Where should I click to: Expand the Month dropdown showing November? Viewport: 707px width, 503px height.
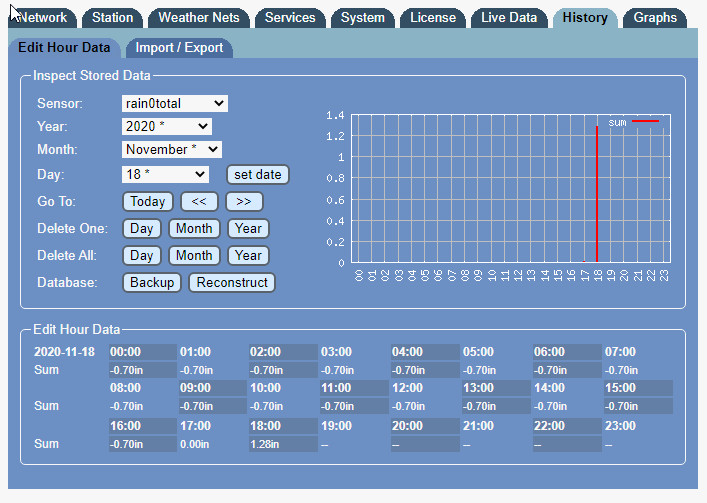pos(171,150)
